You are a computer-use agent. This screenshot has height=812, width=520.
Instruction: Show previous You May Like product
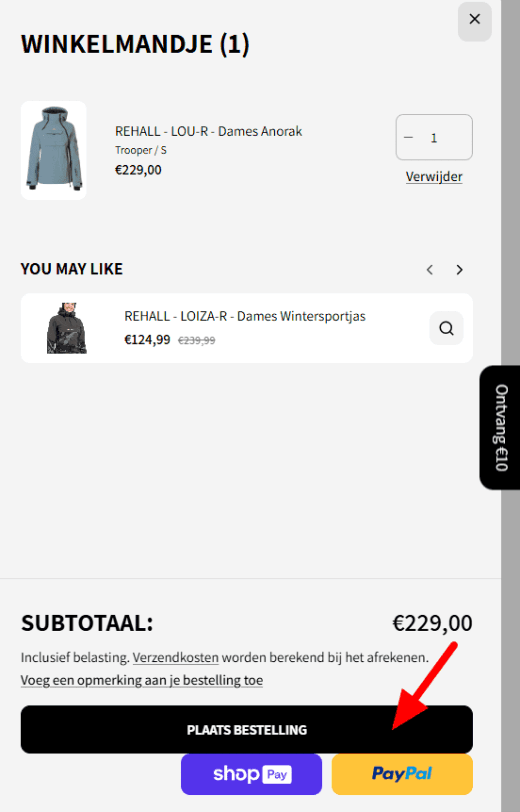pos(430,270)
